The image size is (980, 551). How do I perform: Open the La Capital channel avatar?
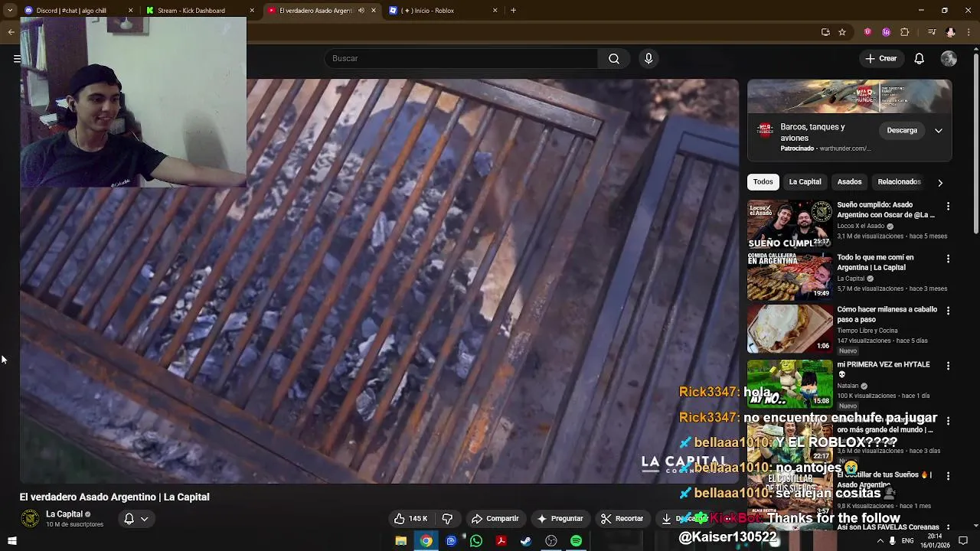coord(30,519)
